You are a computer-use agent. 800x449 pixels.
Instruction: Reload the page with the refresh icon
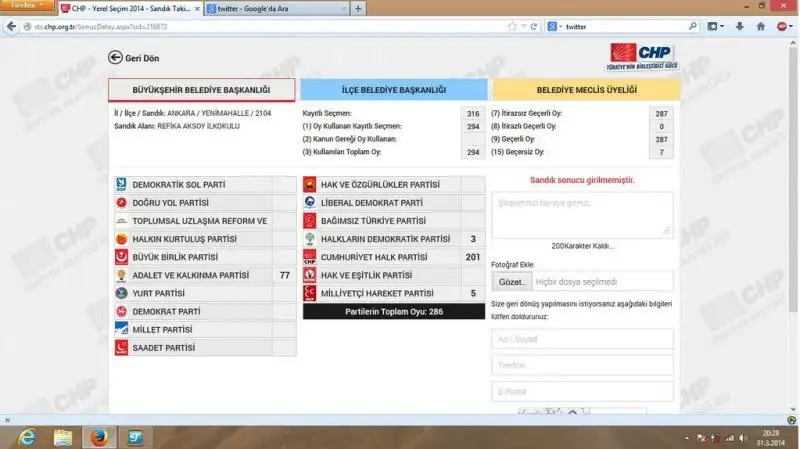(x=534, y=27)
